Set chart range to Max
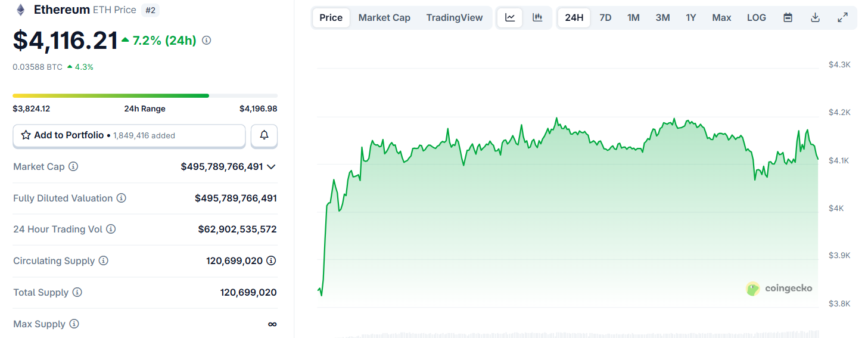This screenshot has height=338, width=868. click(721, 18)
